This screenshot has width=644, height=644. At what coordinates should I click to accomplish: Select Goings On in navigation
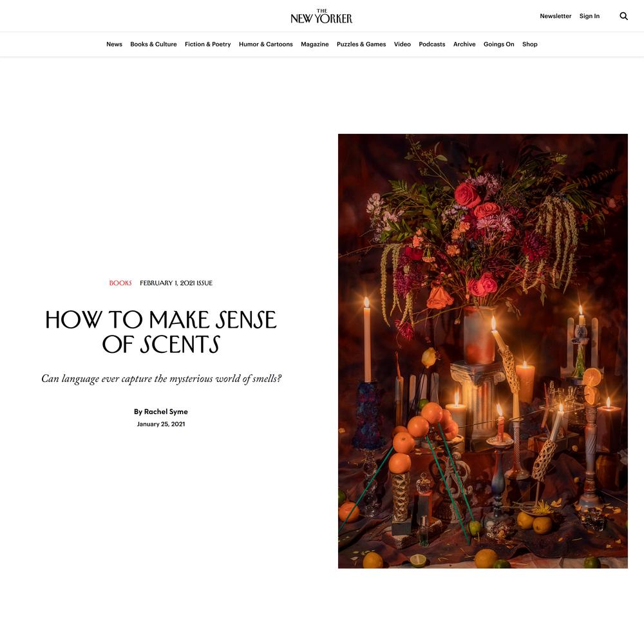tap(498, 44)
